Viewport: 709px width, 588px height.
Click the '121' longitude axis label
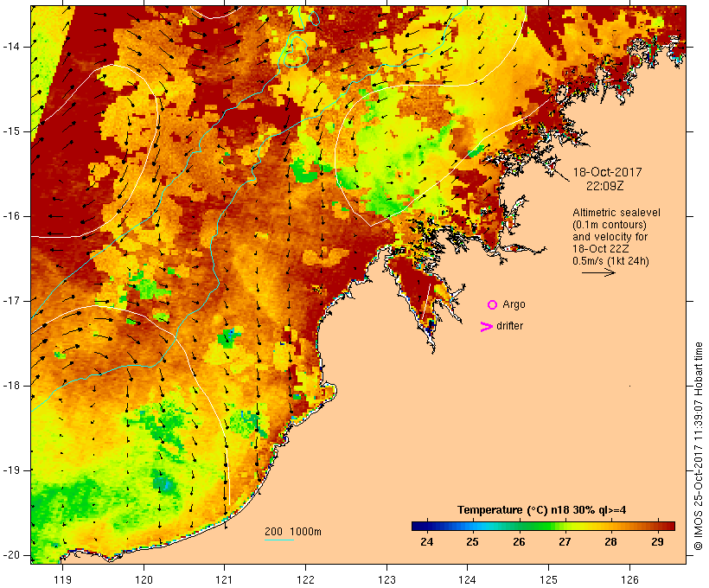225,580
